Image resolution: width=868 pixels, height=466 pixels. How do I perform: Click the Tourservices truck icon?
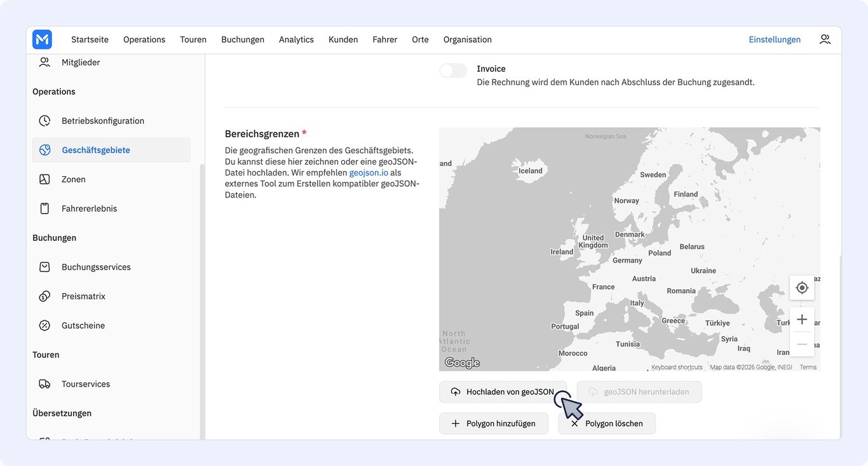click(x=44, y=384)
